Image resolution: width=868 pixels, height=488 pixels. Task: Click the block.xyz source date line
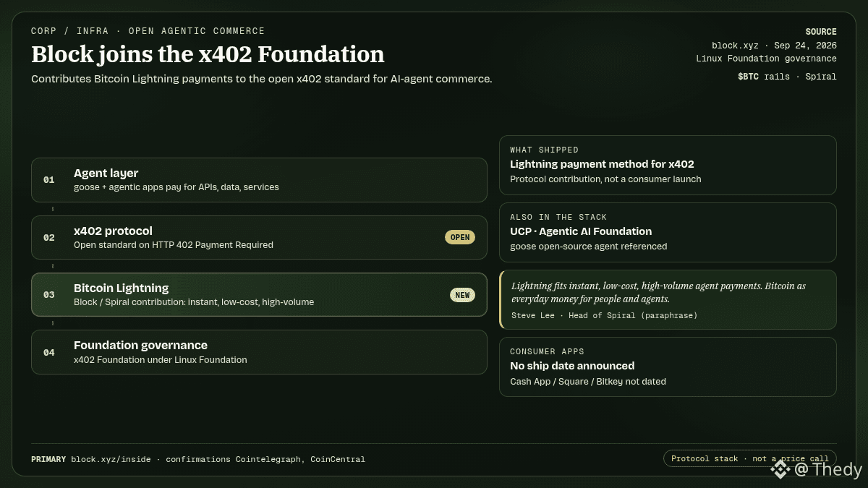tap(774, 45)
